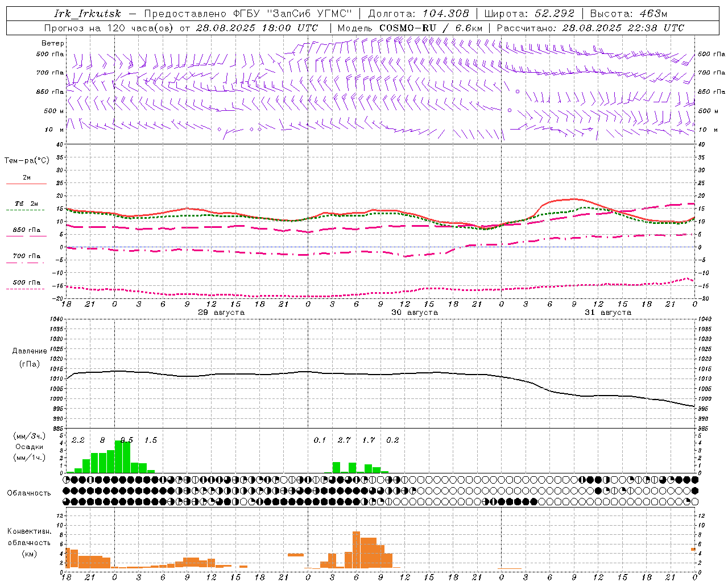Click the (км) unit label

point(29,554)
